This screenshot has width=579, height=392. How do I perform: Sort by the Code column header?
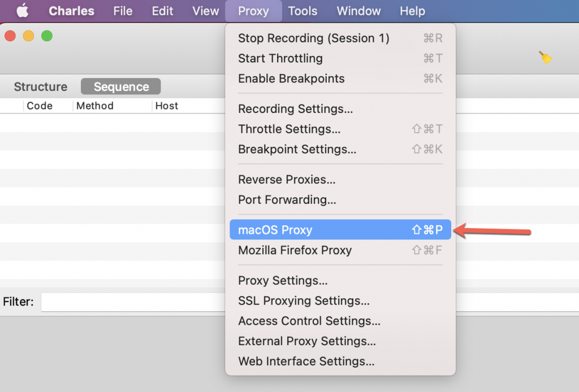[40, 106]
